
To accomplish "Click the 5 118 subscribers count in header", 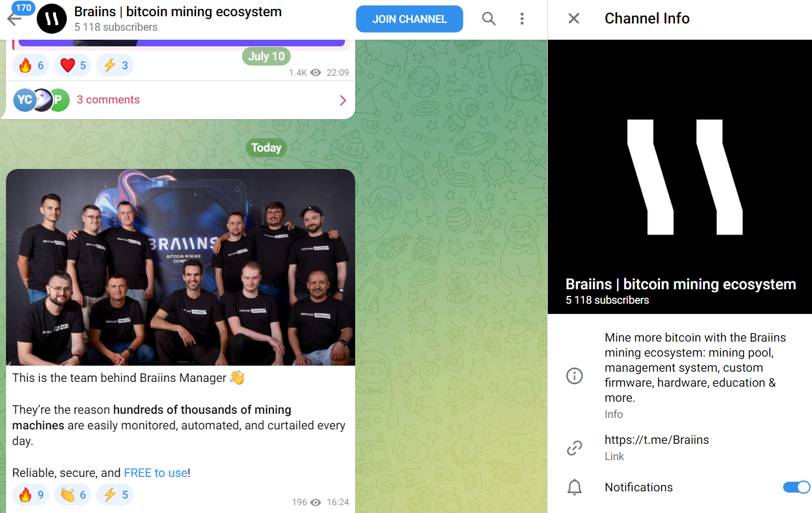I will [x=116, y=27].
